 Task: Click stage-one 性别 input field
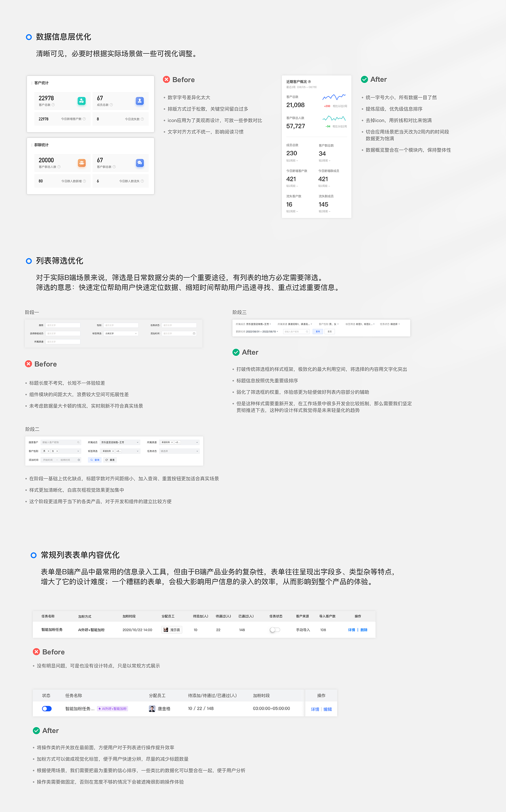click(x=121, y=325)
